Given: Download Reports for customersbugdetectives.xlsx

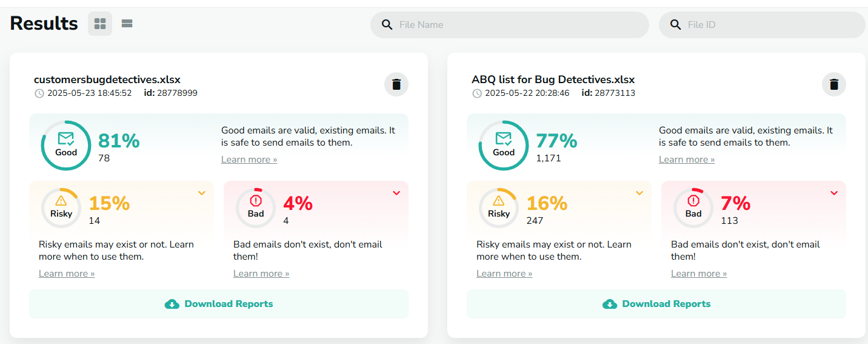Looking at the screenshot, I should pos(219,304).
